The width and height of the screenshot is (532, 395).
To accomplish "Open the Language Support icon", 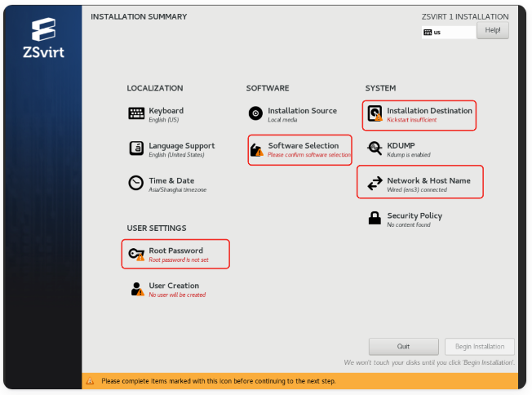I will coord(136,149).
